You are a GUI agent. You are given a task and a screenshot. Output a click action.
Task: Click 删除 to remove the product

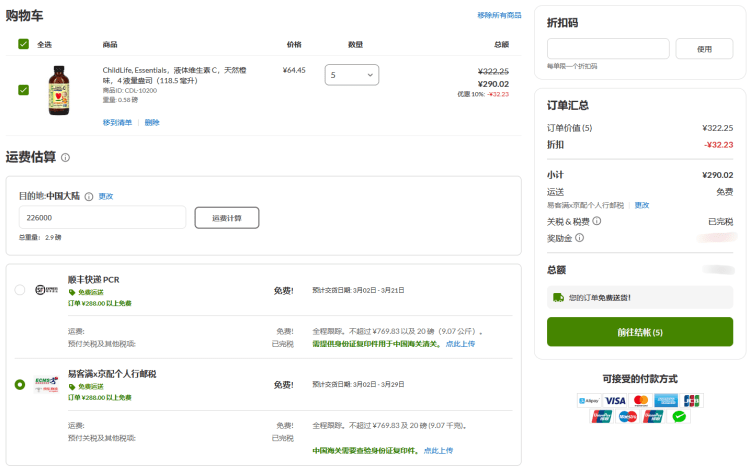(152, 122)
